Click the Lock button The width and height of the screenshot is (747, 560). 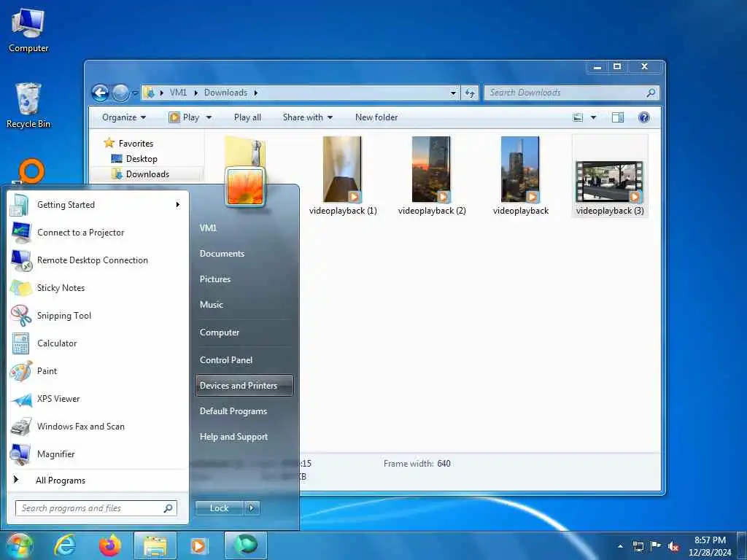pyautogui.click(x=219, y=508)
